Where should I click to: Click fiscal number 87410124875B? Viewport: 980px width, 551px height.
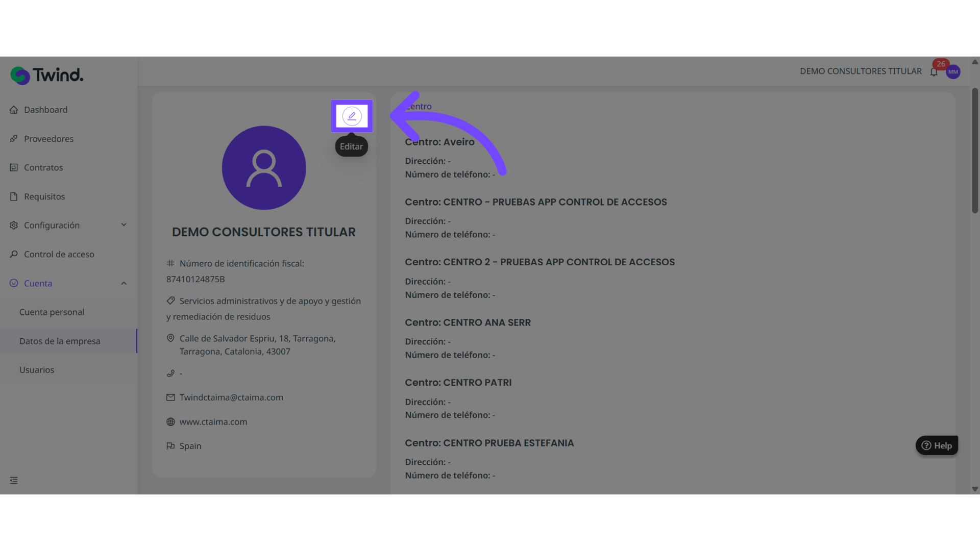pyautogui.click(x=195, y=279)
